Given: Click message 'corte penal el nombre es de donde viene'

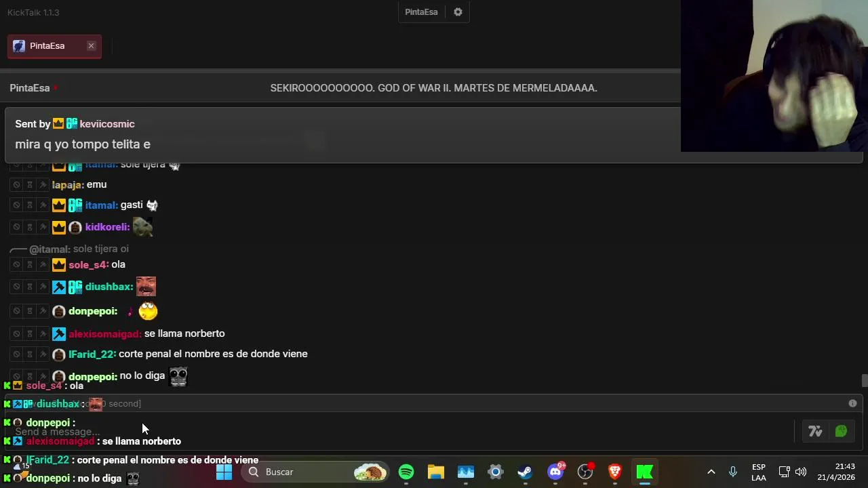Looking at the screenshot, I should click(x=213, y=354).
